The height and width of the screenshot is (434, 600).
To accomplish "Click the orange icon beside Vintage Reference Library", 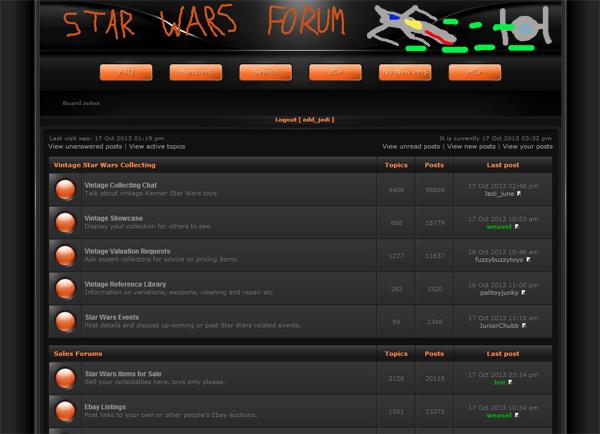I will (x=65, y=288).
